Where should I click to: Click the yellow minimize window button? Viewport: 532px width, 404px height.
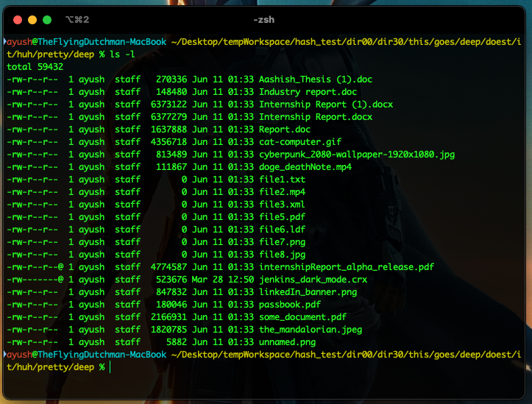click(x=32, y=19)
